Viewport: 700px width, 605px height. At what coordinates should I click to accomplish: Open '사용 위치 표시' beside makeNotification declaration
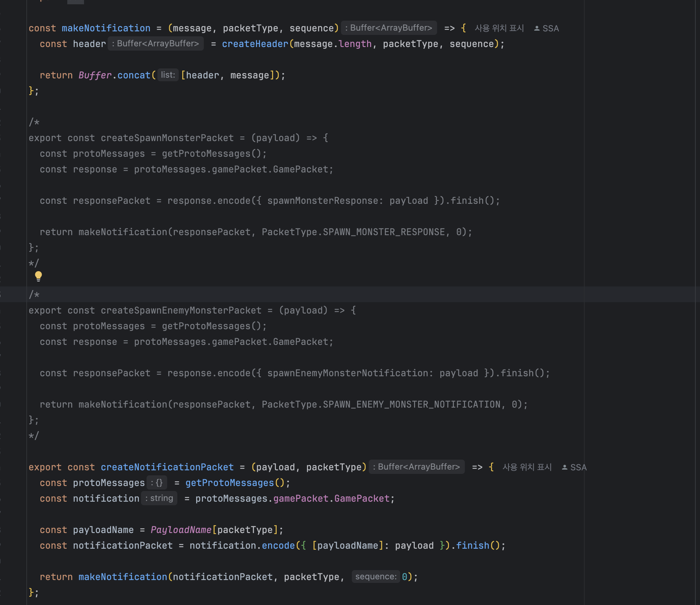pos(499,28)
